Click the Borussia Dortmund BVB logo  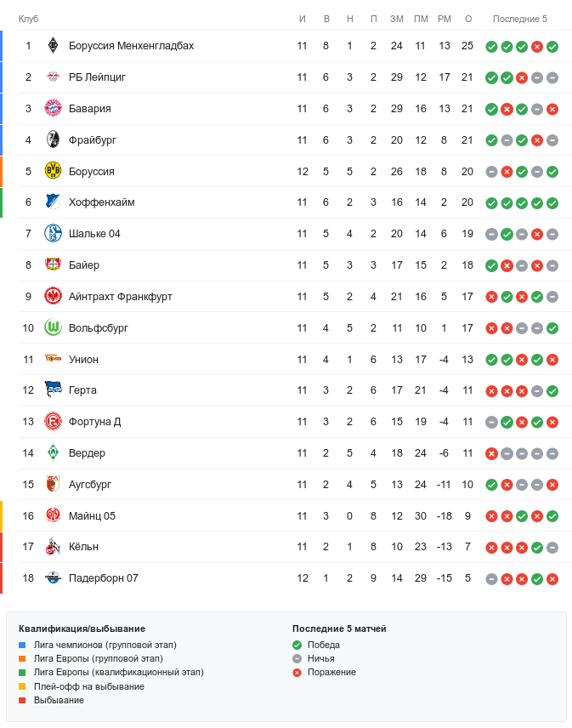coord(53,171)
